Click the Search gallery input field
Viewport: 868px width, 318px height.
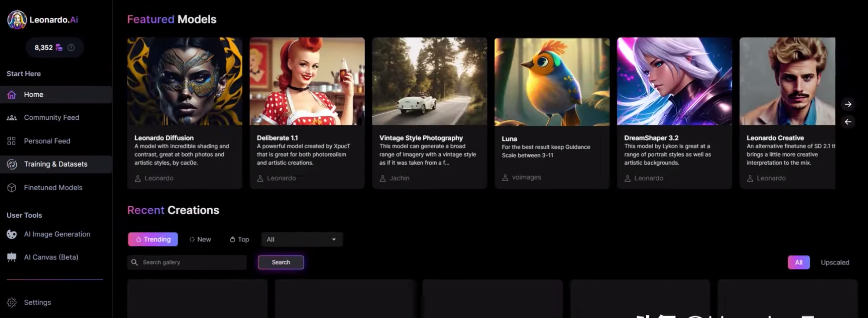187,262
